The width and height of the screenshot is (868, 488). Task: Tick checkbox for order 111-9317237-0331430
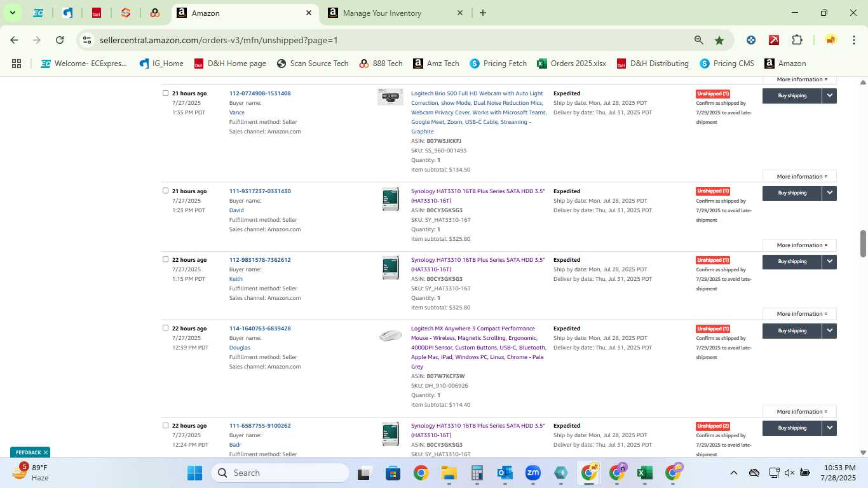165,191
